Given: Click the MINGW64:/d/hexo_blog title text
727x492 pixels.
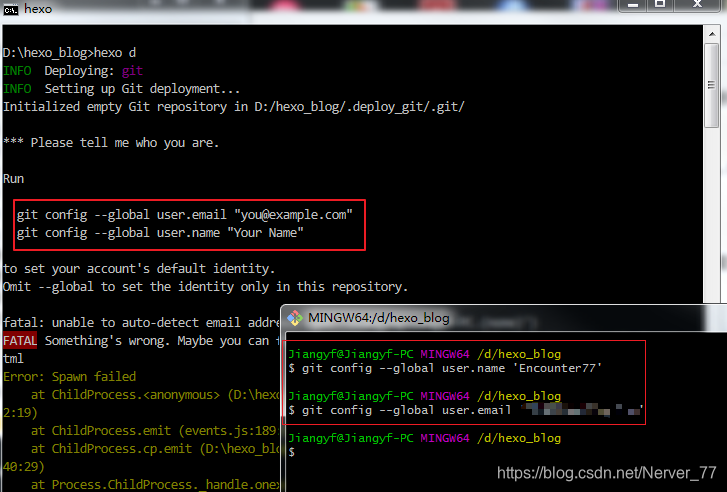Looking at the screenshot, I should (x=379, y=318).
